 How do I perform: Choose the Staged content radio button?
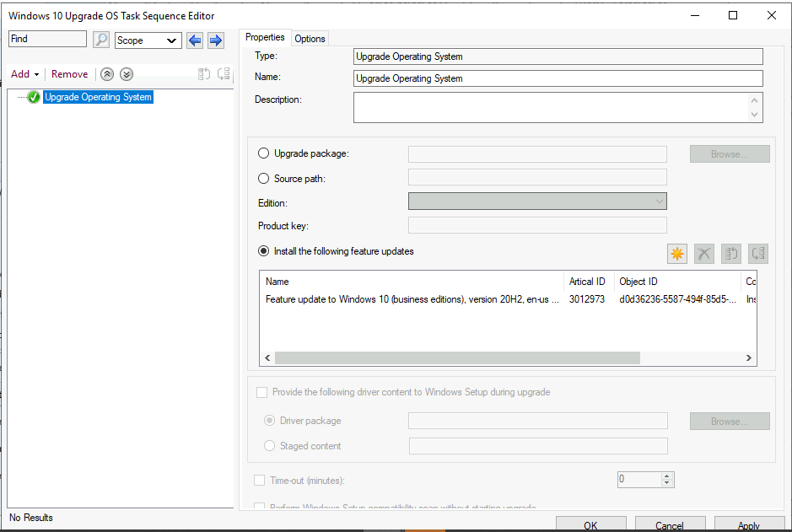tap(270, 446)
